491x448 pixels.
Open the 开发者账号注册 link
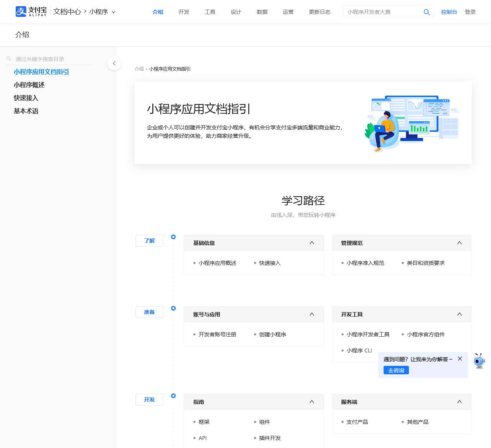[217, 334]
